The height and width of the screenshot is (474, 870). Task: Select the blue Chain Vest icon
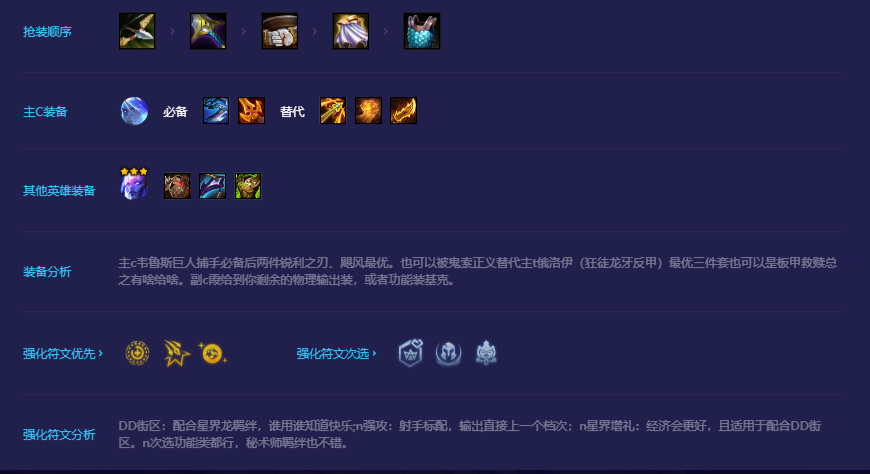click(422, 31)
